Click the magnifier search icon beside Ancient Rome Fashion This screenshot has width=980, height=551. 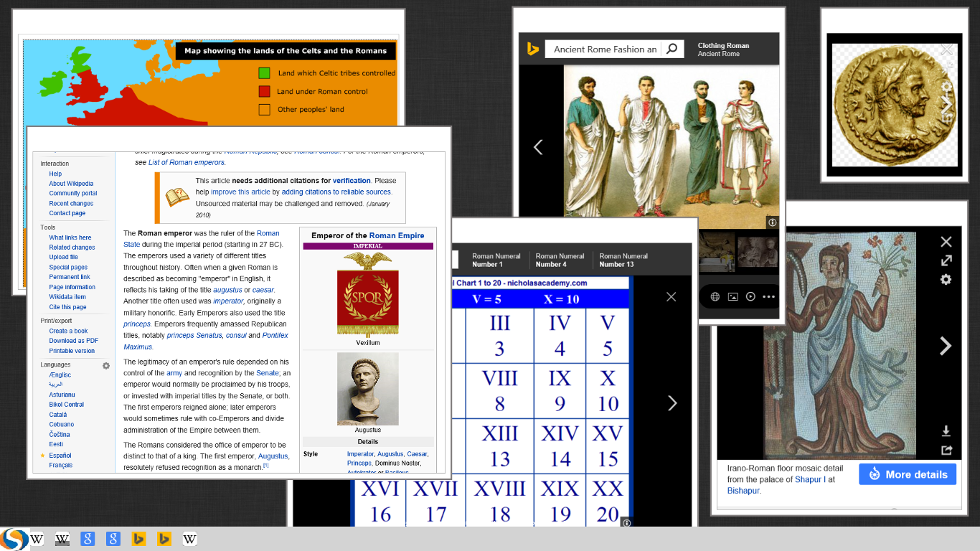pos(672,49)
